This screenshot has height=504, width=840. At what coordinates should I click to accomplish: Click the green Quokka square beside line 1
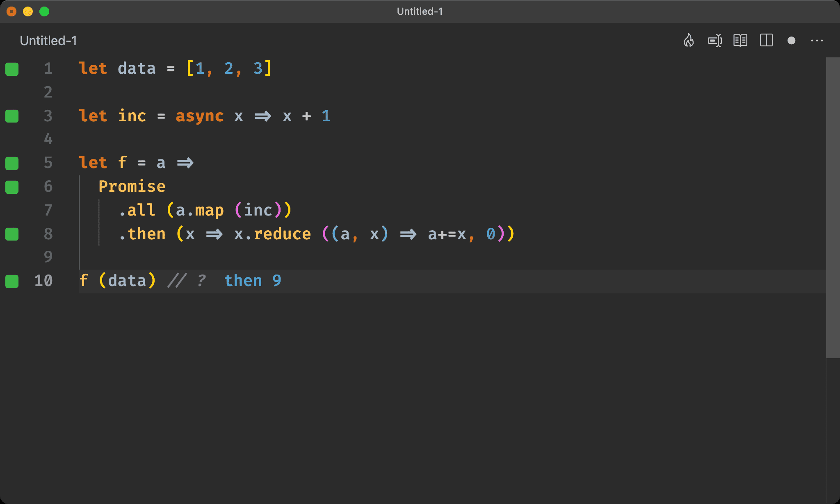(x=12, y=69)
